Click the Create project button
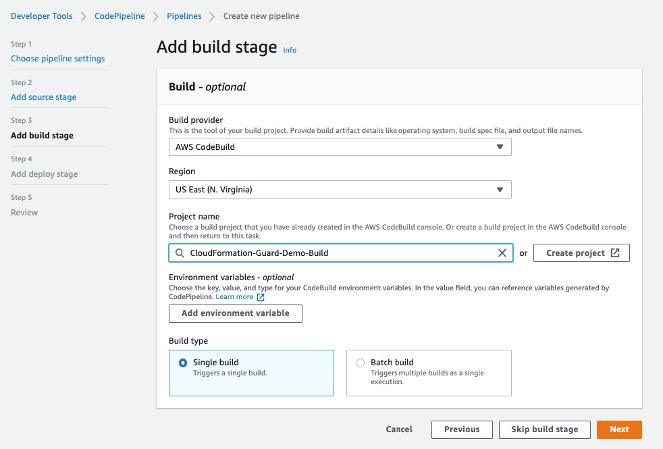This screenshot has width=663, height=449. coord(581,253)
